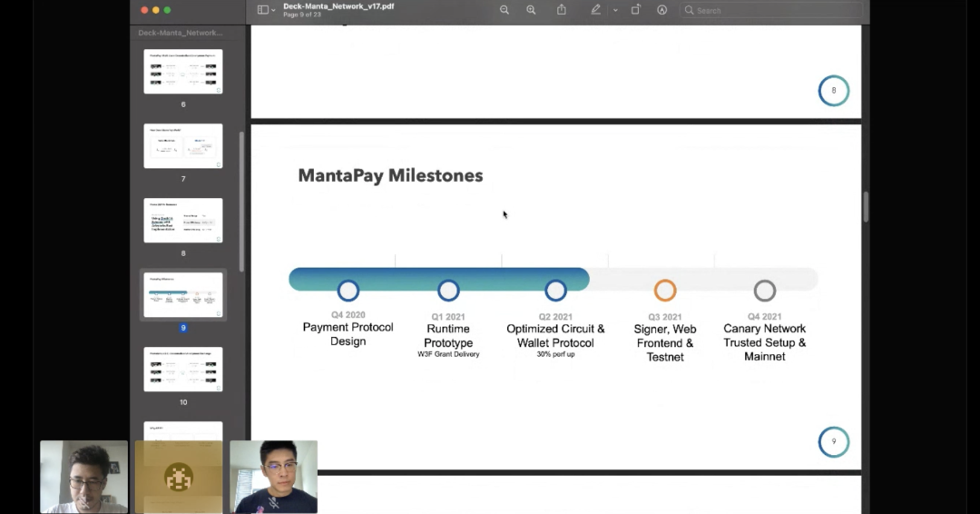Click the page 9 number label in sidebar
Screen dimensions: 980x514
[183, 328]
